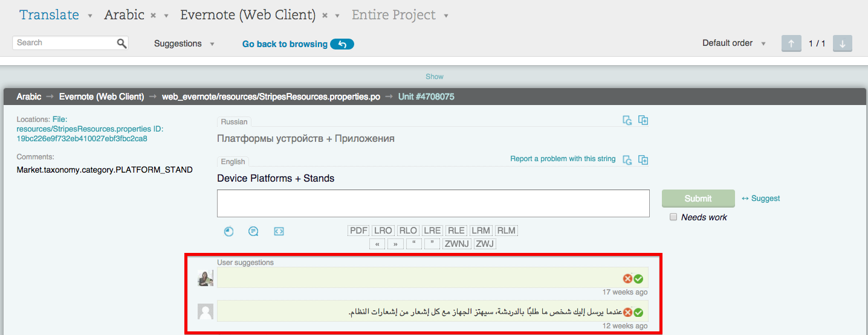
Task: Check the Needs work checkbox
Action: point(673,217)
